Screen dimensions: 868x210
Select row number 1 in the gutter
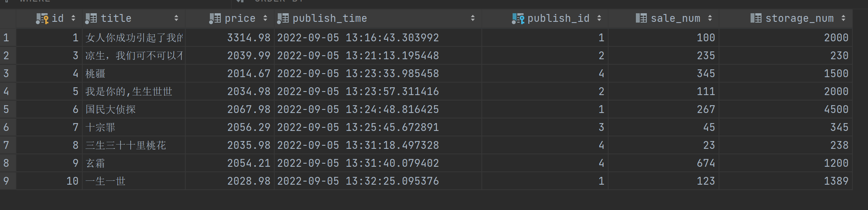point(6,38)
